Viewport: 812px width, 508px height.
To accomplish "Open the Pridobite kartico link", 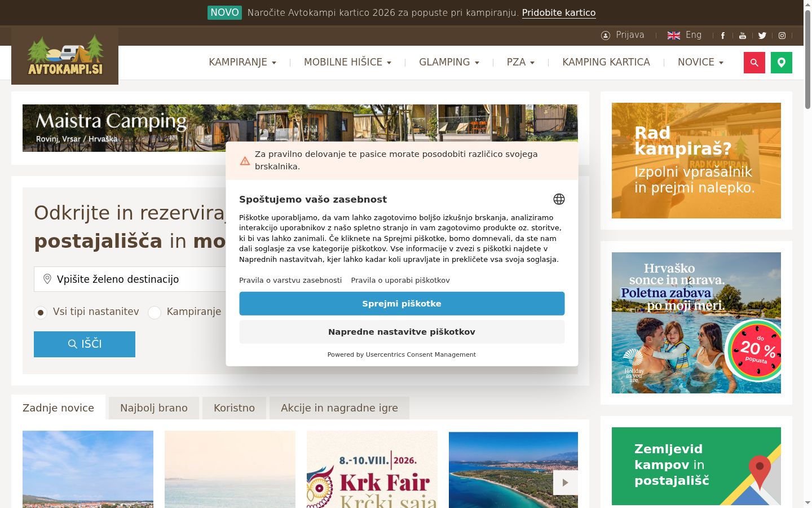I will click(559, 12).
